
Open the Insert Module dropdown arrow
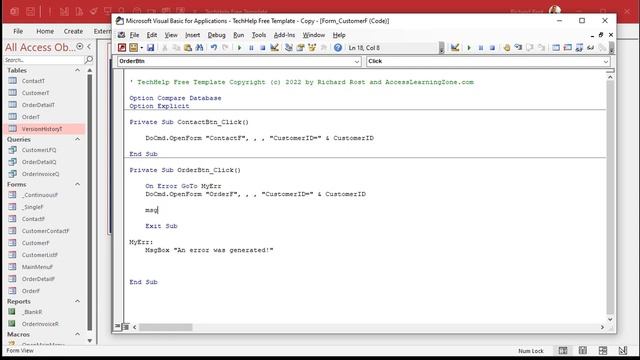point(141,48)
